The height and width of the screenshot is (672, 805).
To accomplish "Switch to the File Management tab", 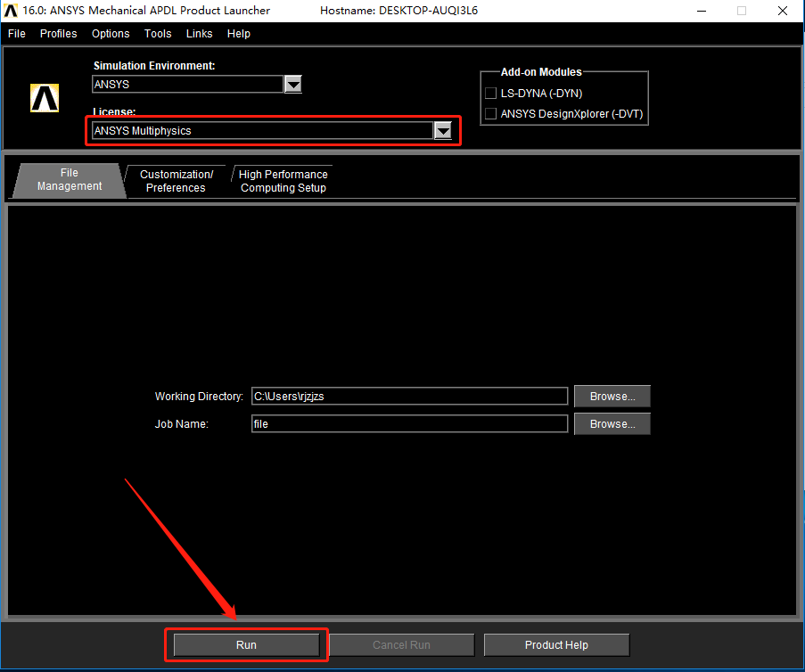I will click(70, 180).
